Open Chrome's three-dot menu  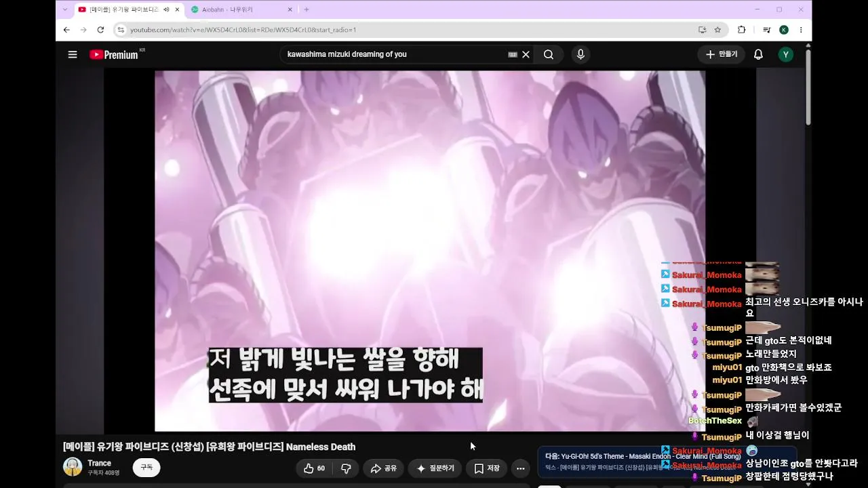801,30
